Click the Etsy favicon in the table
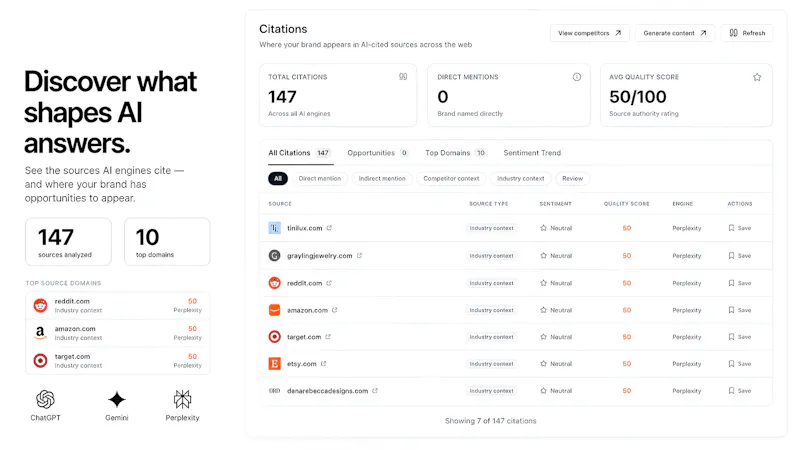 [274, 364]
